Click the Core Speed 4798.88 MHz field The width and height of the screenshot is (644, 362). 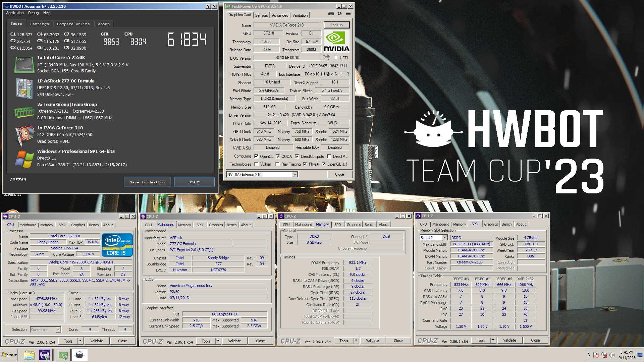click(46, 299)
